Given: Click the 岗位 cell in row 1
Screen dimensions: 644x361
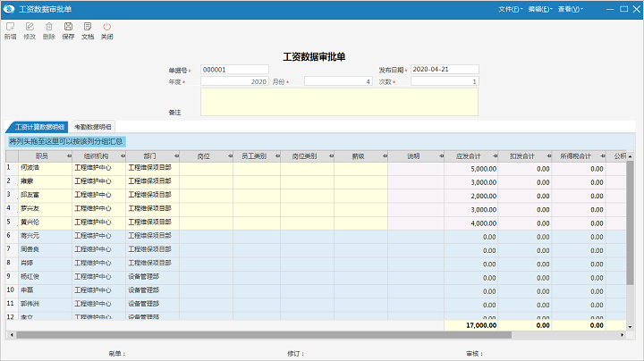Looking at the screenshot, I should pyautogui.click(x=207, y=169).
